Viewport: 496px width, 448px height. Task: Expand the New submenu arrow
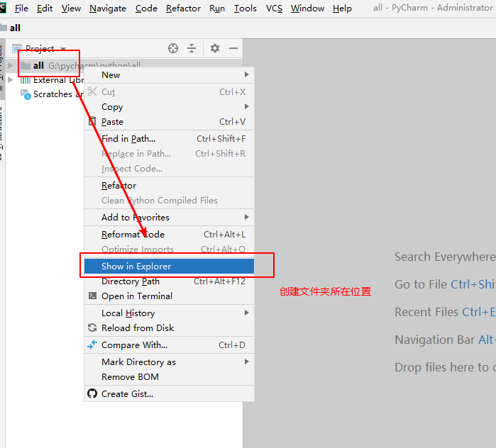(x=247, y=74)
